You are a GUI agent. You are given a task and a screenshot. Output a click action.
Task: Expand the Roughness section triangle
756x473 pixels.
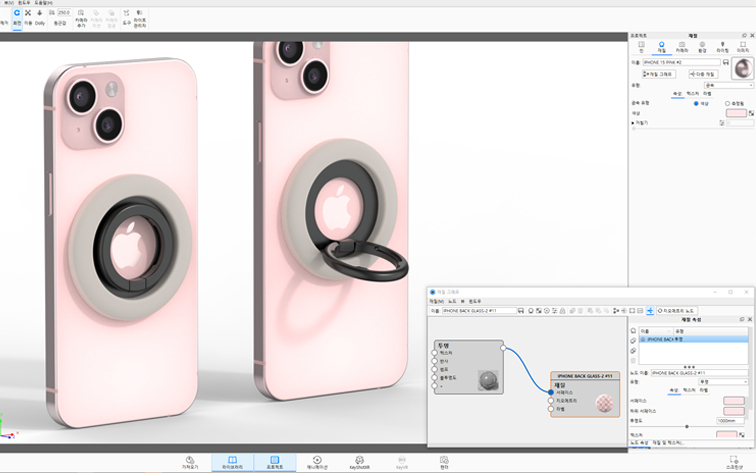633,123
